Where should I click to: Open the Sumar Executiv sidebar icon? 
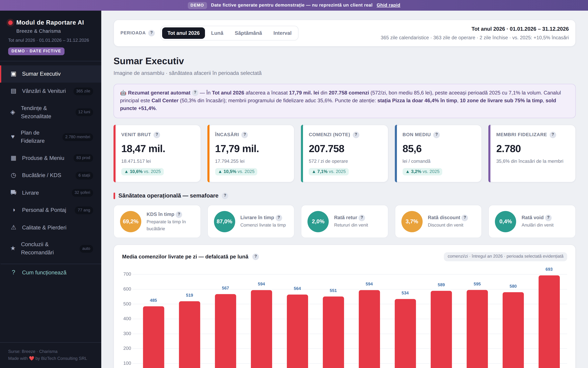point(13,74)
